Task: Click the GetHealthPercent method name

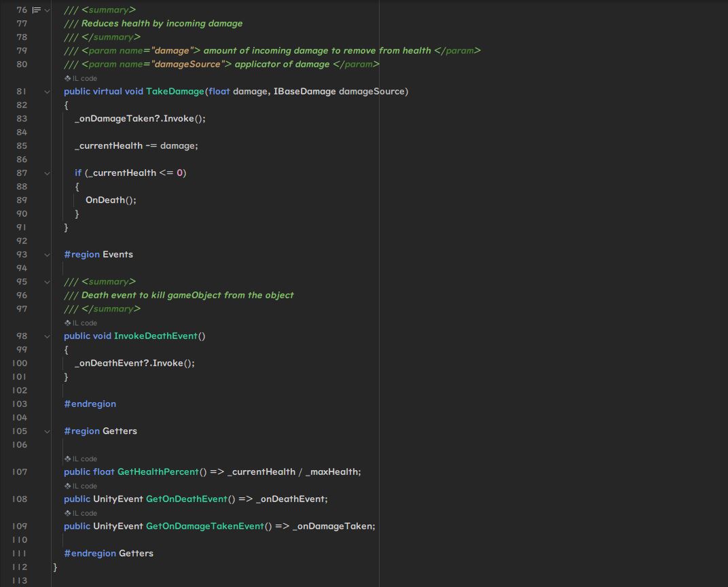Action: coord(158,472)
